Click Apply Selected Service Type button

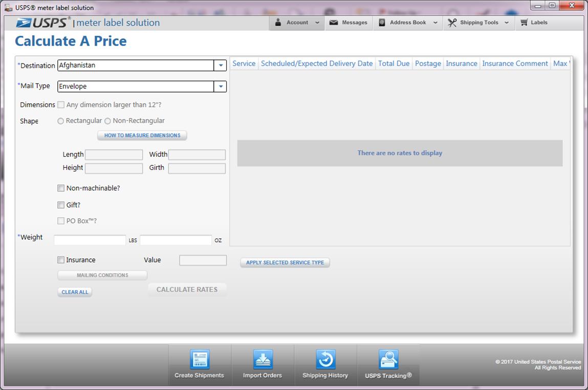(x=285, y=263)
